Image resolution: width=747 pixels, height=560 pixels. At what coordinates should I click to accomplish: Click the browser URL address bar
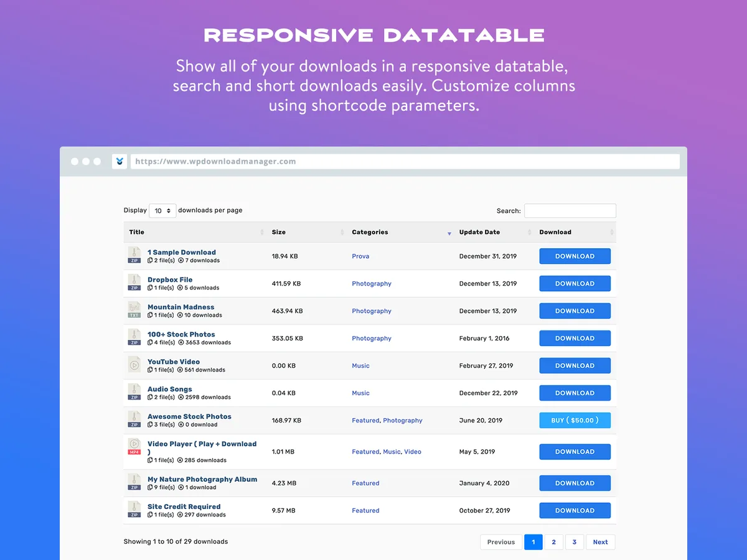405,162
